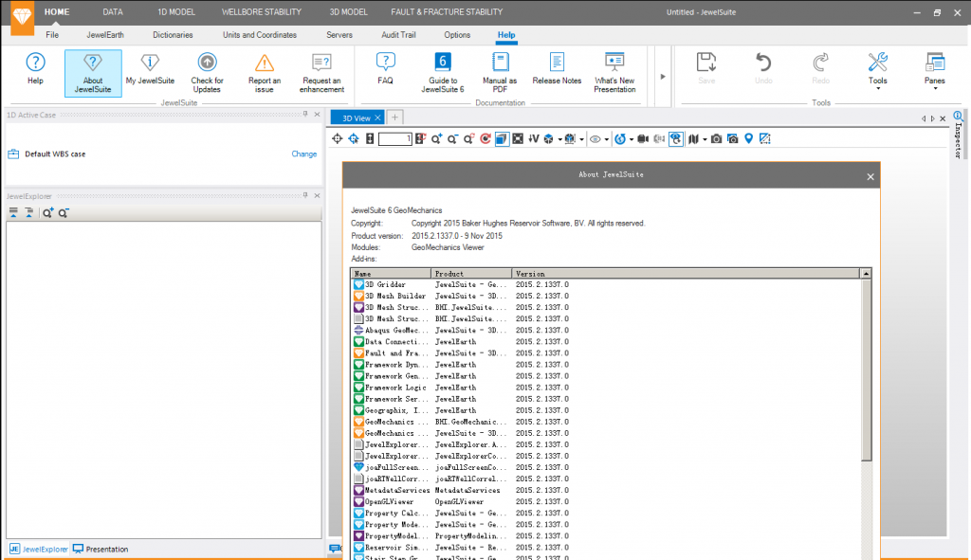971x560 pixels.
Task: Open the Help ribbon button
Action: pos(35,68)
